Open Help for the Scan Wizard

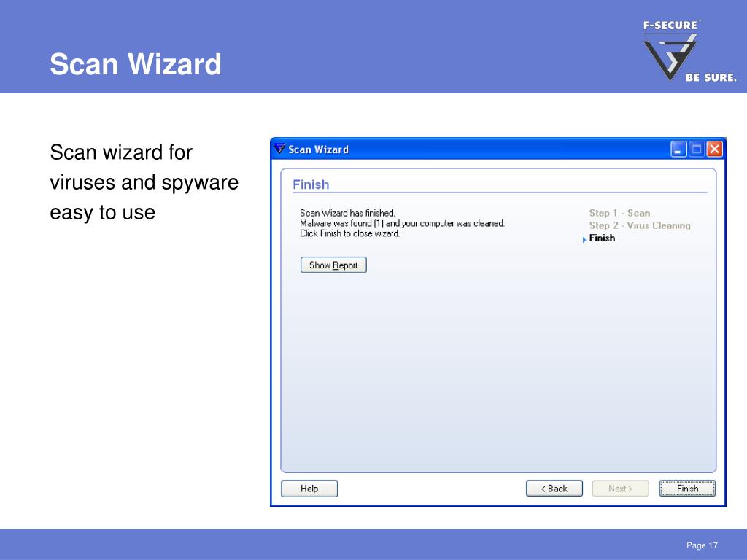(309, 489)
